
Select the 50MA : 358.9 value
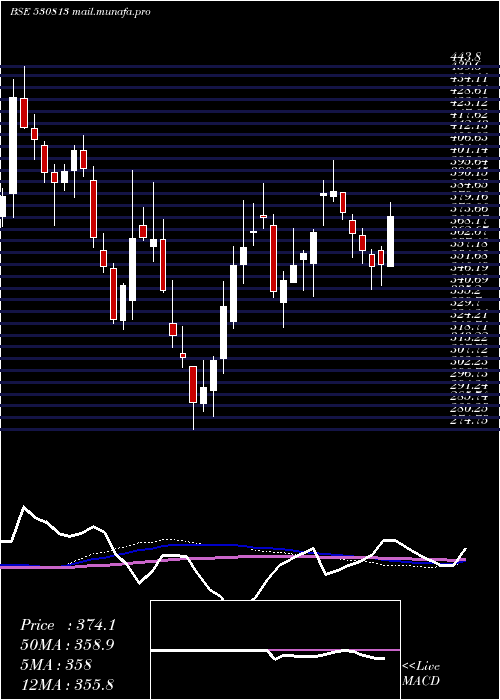[67, 645]
